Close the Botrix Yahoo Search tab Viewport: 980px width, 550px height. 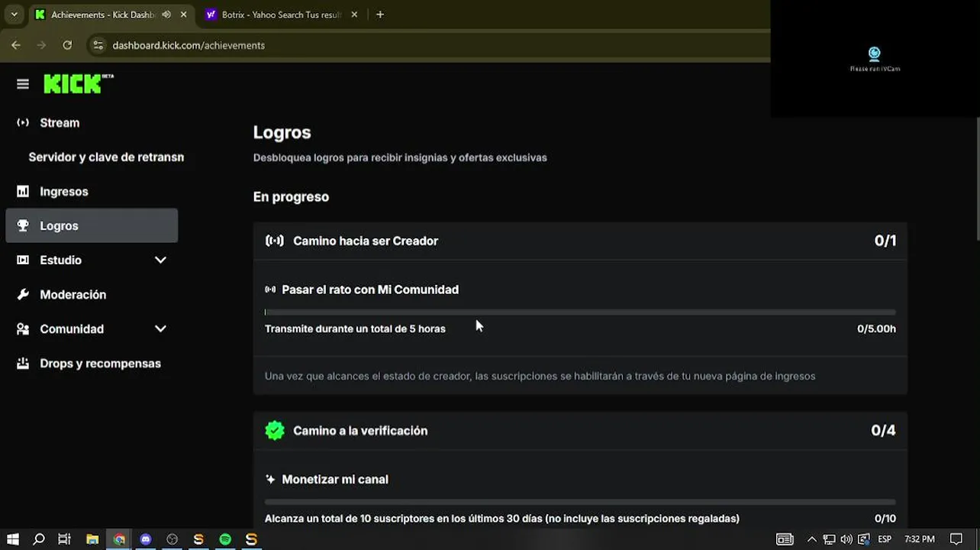(354, 15)
